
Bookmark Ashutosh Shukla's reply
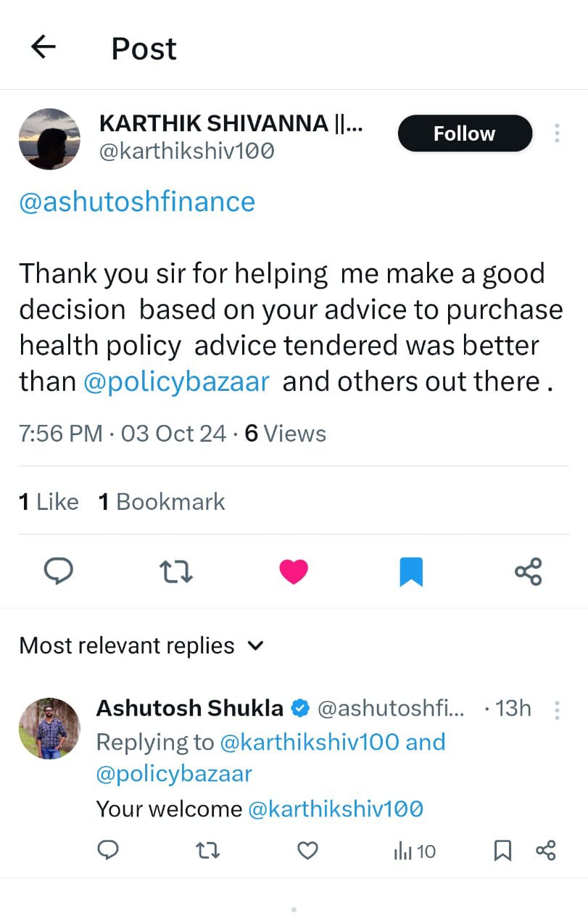[502, 850]
